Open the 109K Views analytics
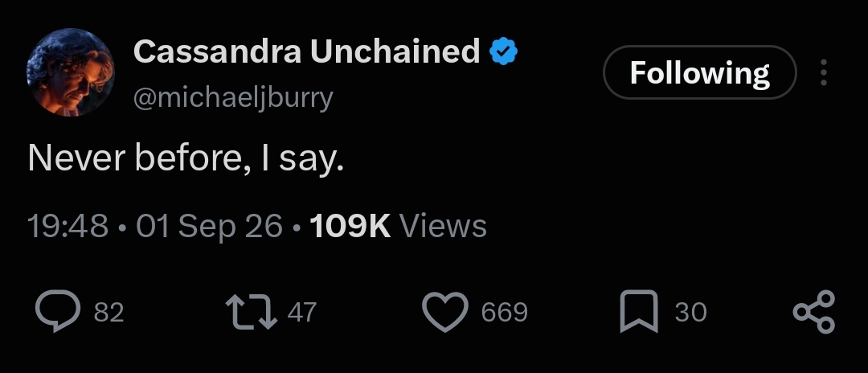 pyautogui.click(x=398, y=226)
